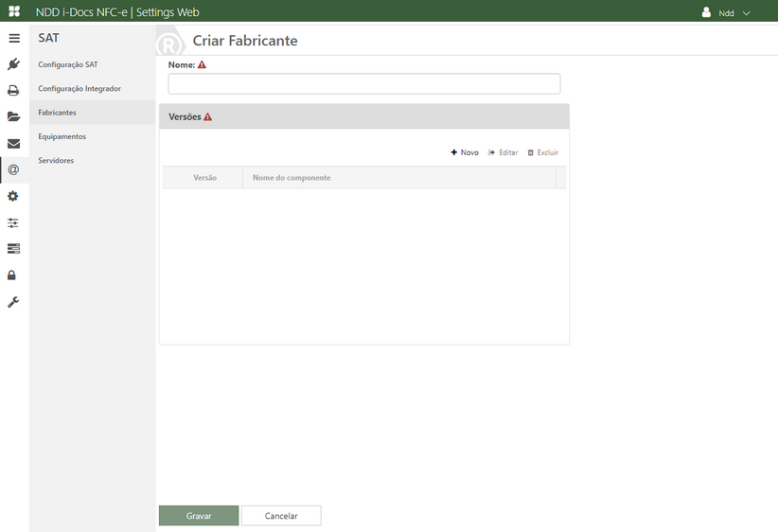
Task: Open the padlock security sidebar icon
Action: point(11,275)
